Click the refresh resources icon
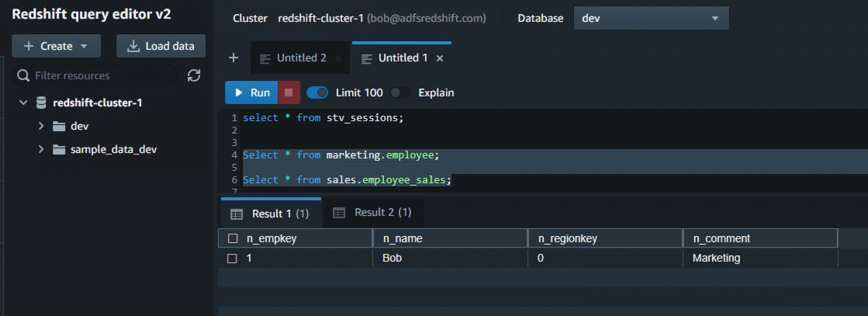 [194, 76]
